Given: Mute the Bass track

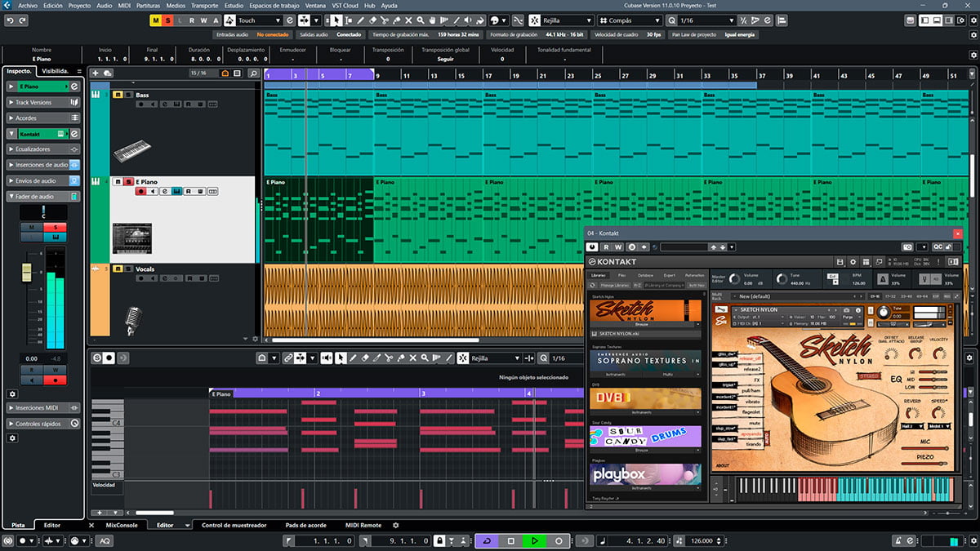Looking at the screenshot, I should pyautogui.click(x=118, y=95).
